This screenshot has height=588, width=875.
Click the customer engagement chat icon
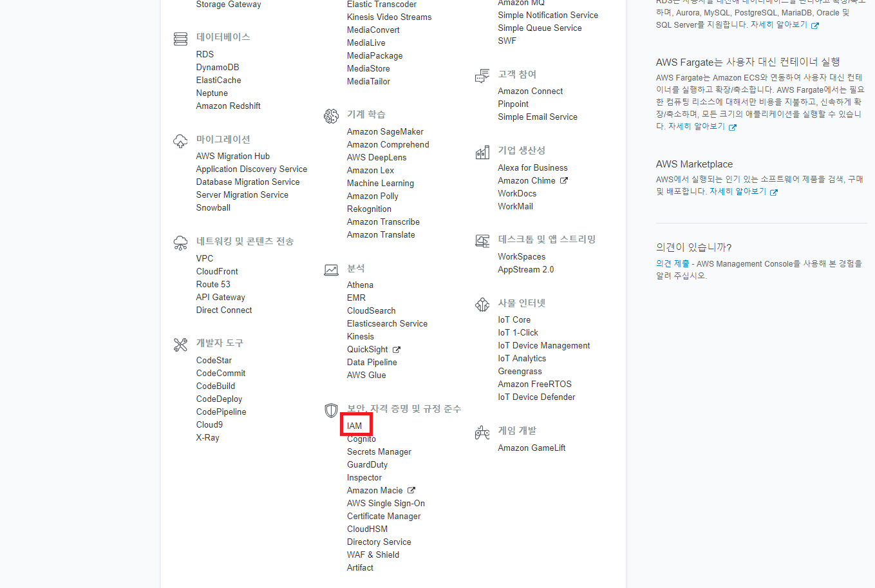482,77
